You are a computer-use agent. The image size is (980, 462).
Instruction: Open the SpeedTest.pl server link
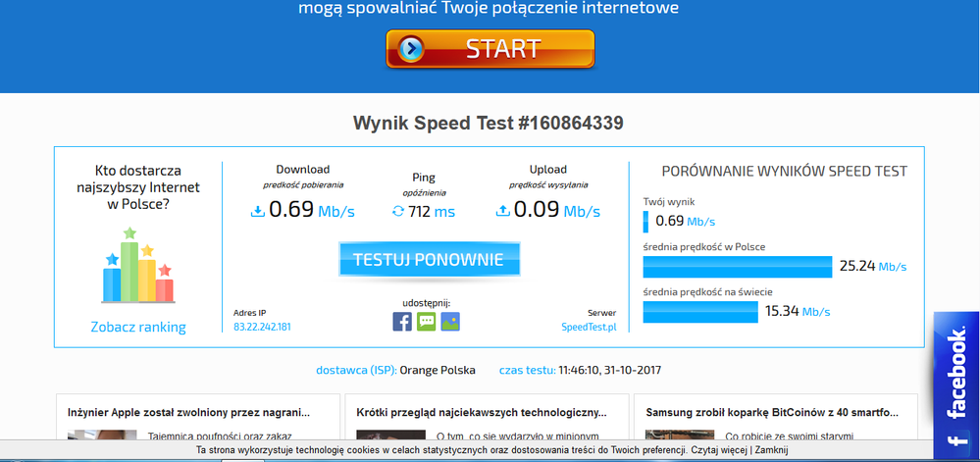(589, 327)
